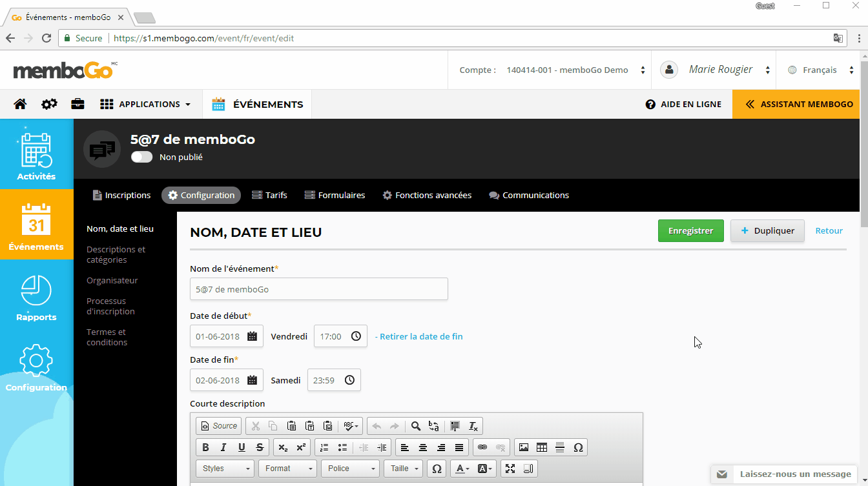Insert a link with the chain icon
Viewport: 868px width, 486px height.
pos(482,447)
